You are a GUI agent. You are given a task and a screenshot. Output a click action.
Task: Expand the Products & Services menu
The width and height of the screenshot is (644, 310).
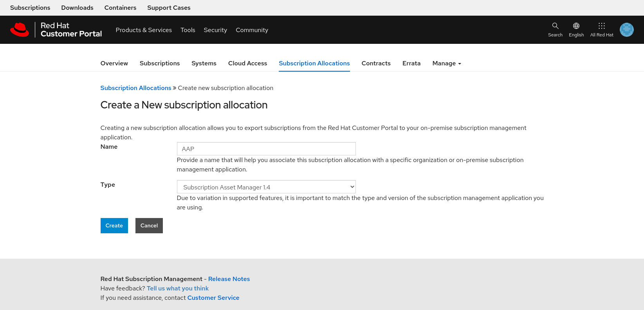point(144,30)
